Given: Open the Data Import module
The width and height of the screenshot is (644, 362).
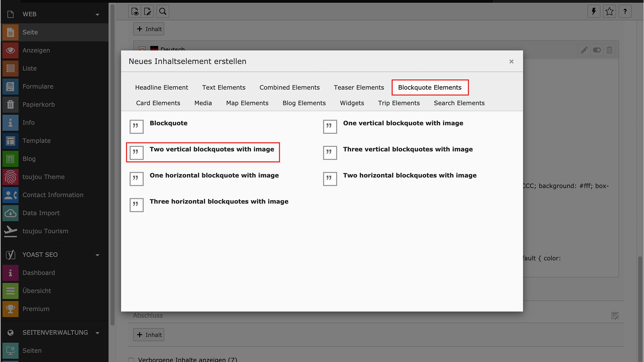Looking at the screenshot, I should click(x=41, y=213).
